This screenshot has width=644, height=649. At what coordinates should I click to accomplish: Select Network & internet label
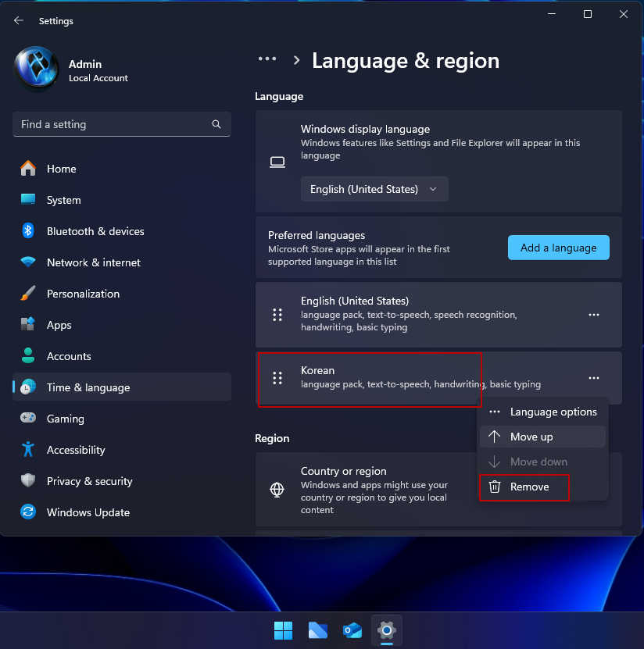tap(94, 262)
